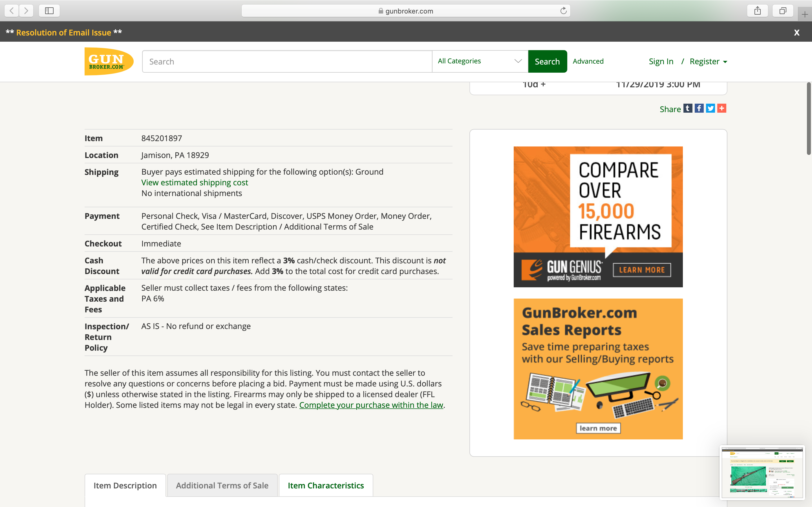Screen dimensions: 812x507
Task: Click the Tumblr share icon
Action: click(688, 108)
